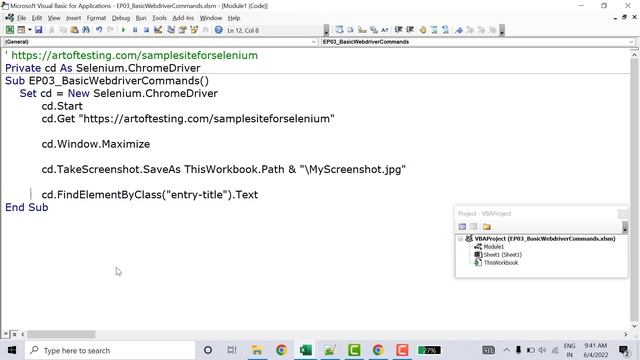This screenshot has width=640, height=360.
Task: Open the Help menu
Action: point(234,18)
